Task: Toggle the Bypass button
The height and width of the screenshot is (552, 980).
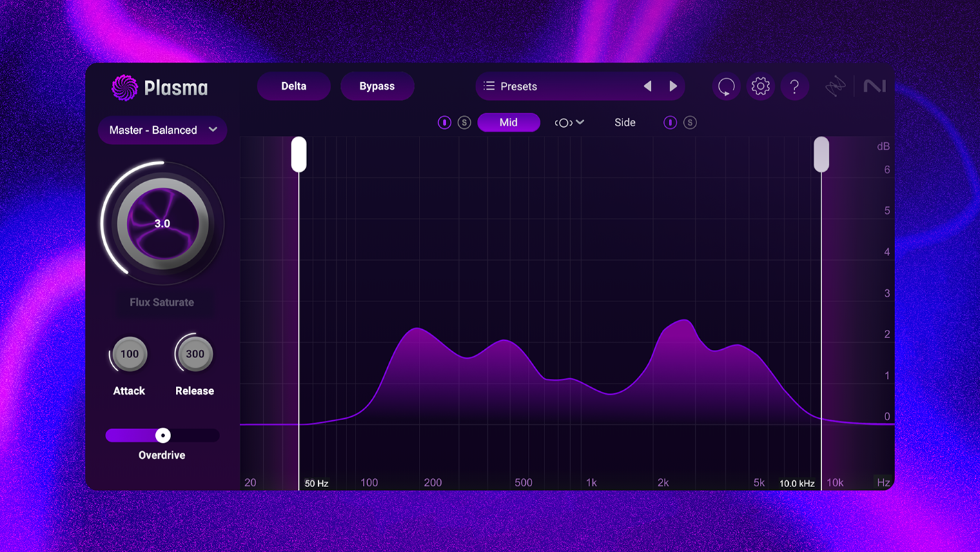Action: [378, 86]
